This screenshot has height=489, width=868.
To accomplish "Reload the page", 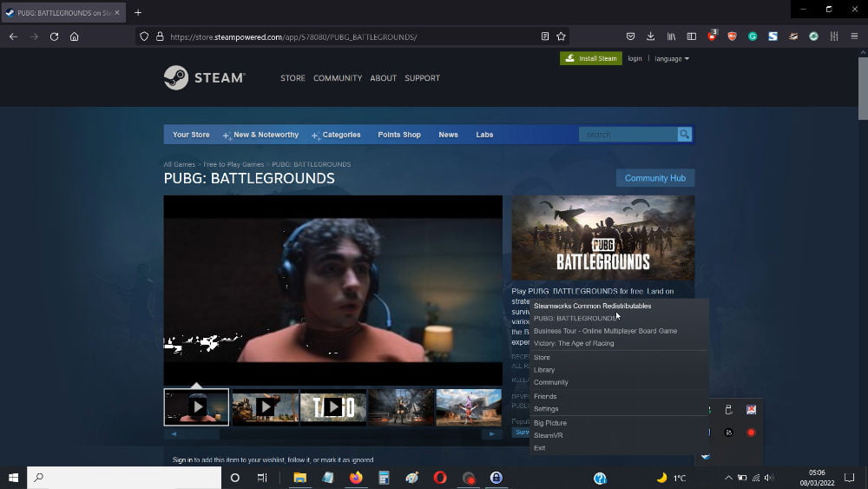I will (54, 36).
